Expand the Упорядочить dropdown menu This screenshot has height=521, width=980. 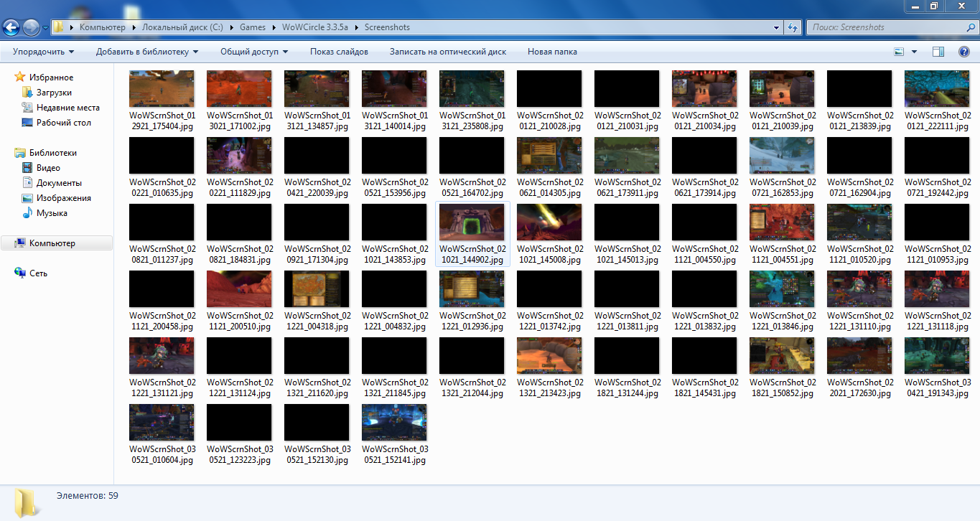pyautogui.click(x=43, y=52)
